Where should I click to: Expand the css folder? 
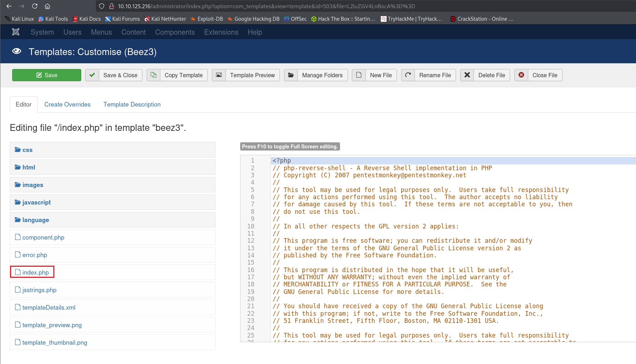click(x=112, y=150)
